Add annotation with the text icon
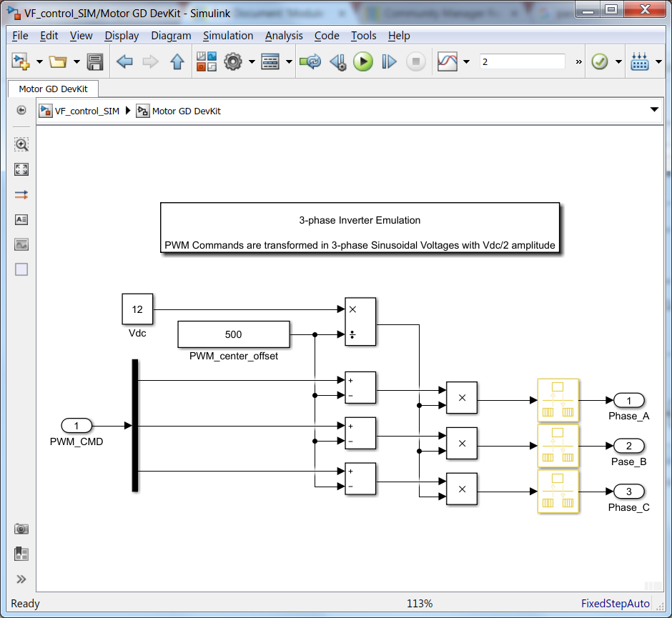The width and height of the screenshot is (672, 618). click(21, 220)
